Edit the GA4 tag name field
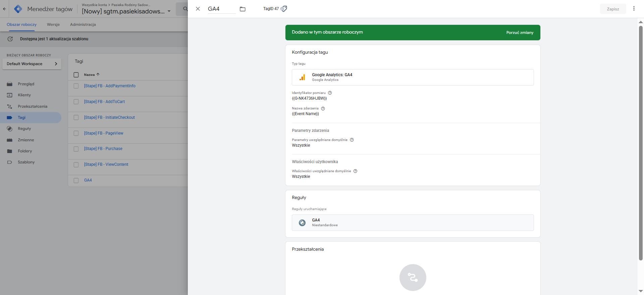 [x=222, y=9]
